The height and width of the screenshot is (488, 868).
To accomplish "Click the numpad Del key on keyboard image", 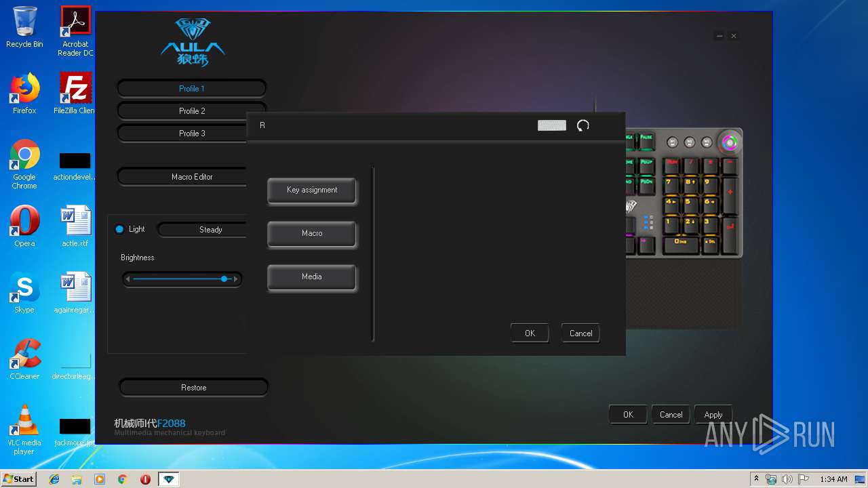I will pyautogui.click(x=710, y=245).
